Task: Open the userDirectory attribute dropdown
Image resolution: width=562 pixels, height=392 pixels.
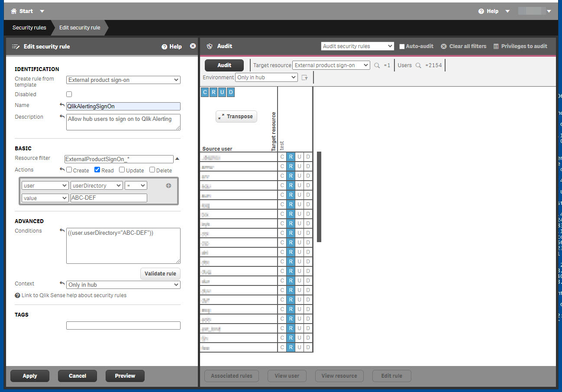Action: [97, 185]
